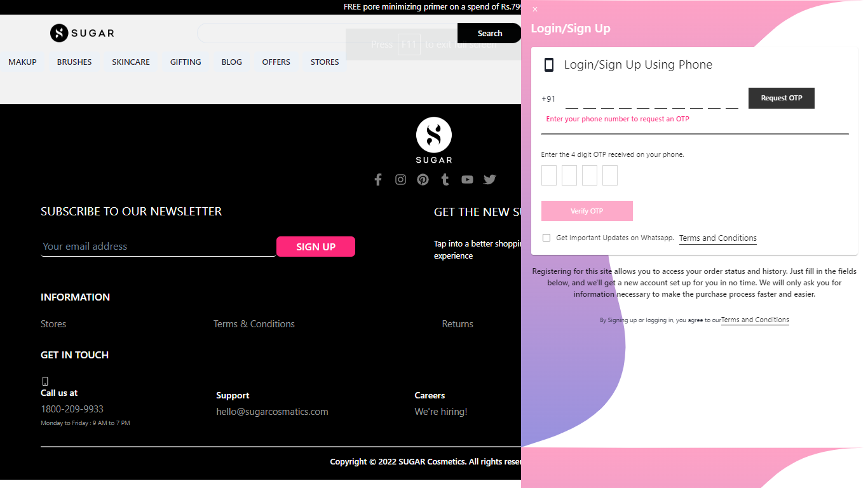Open Terms and Conditions link under signing-up notice
The image size is (868, 488).
pos(755,320)
